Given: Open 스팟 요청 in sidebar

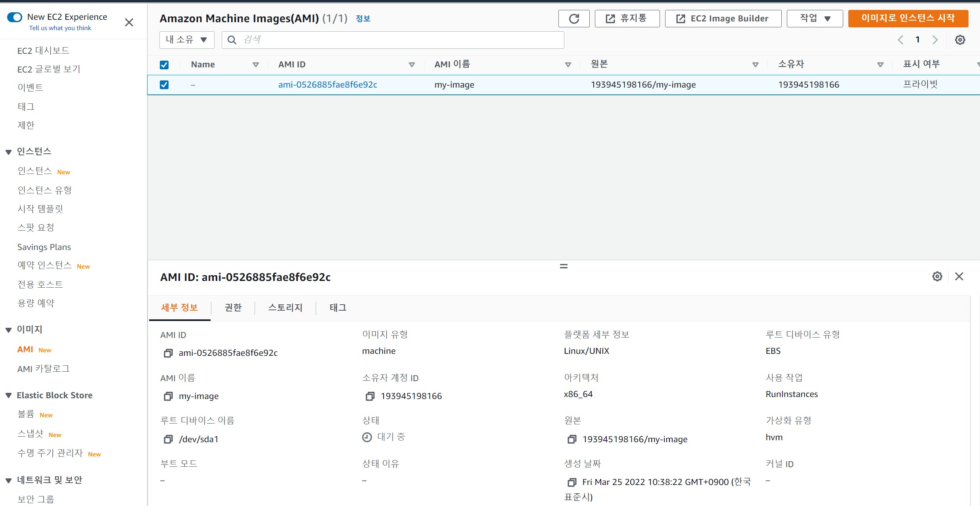Looking at the screenshot, I should (36, 227).
